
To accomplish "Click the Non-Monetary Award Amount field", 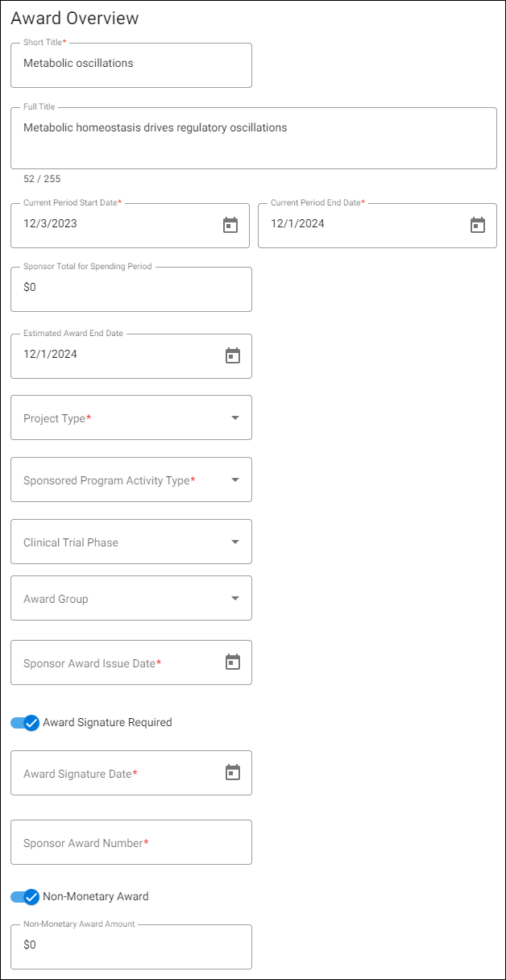I will tap(131, 945).
